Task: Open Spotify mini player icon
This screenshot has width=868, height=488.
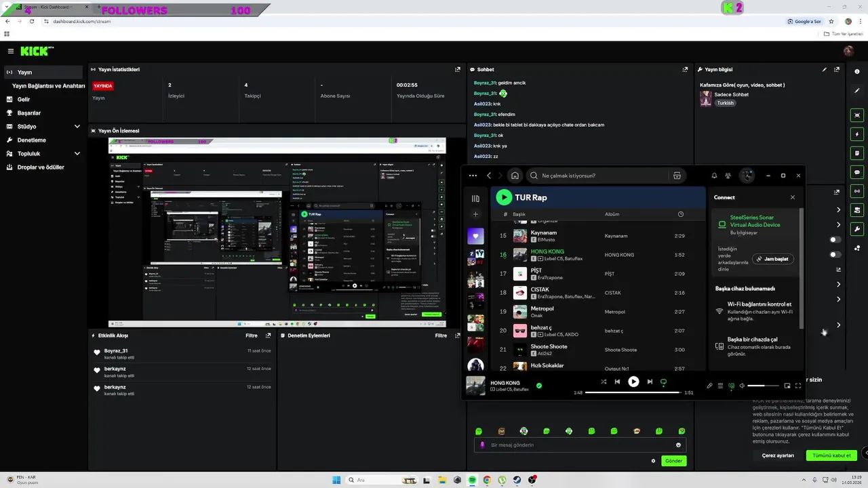Action: point(787,386)
